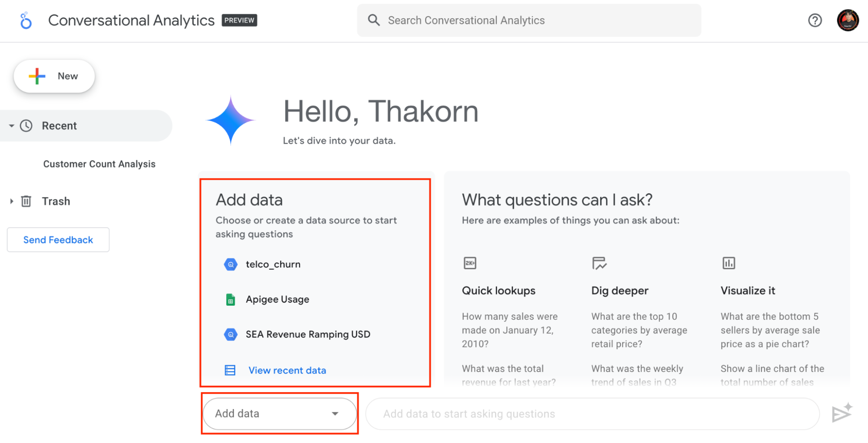Select the telco_churn BigQuery icon

pos(231,264)
